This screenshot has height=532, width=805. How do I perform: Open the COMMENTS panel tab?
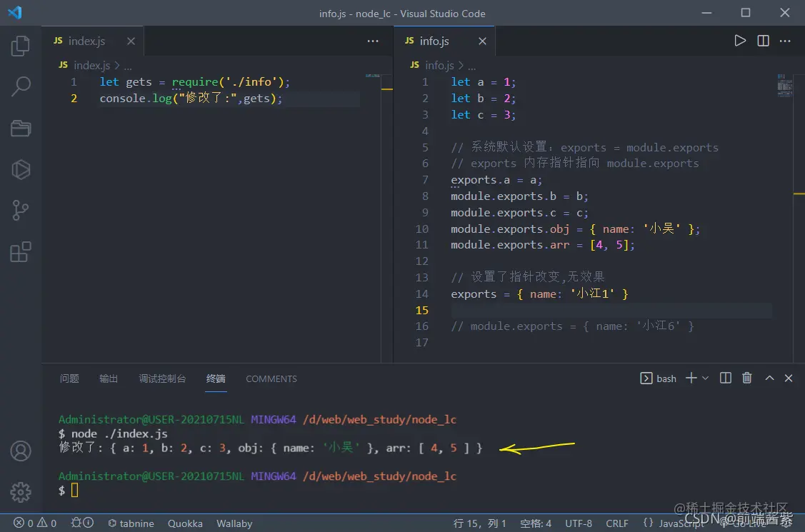[271, 378]
